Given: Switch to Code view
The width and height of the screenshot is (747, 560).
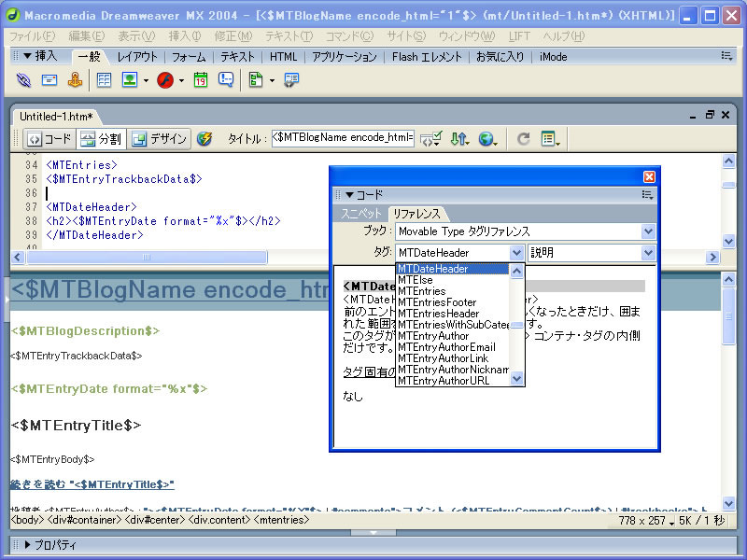Looking at the screenshot, I should [50, 138].
